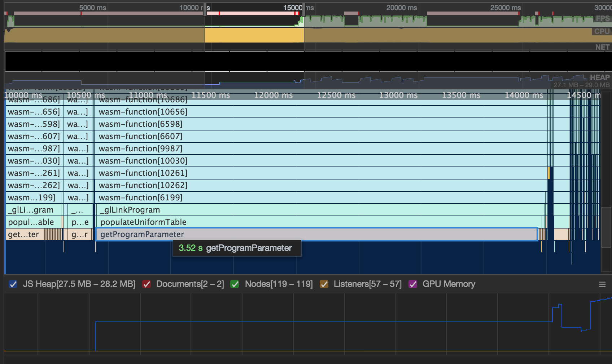Select the wide populateUniformTable flame bar
This screenshot has width=612, height=364.
coord(319,222)
